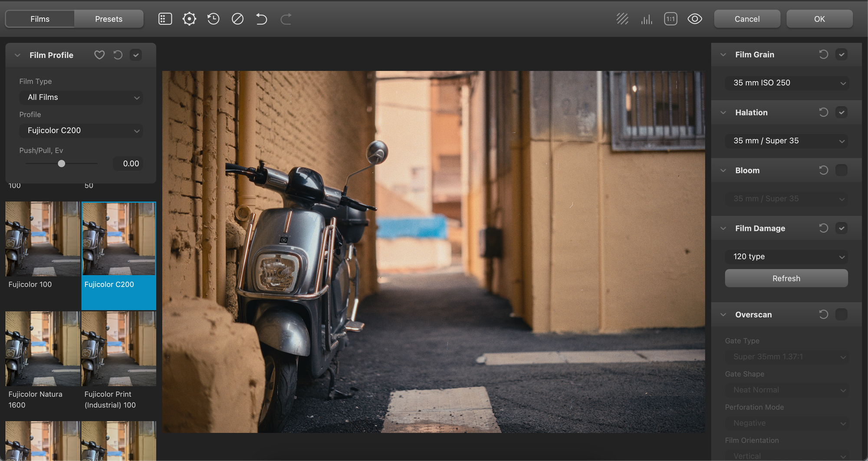Image resolution: width=868 pixels, height=461 pixels.
Task: Add Film Profile to favorites heart
Action: [x=99, y=55]
